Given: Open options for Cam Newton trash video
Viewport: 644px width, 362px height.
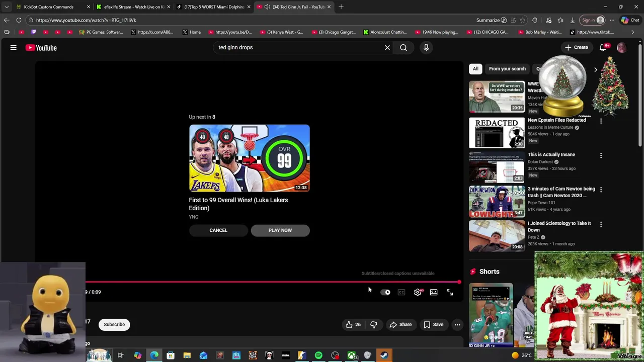Looking at the screenshot, I should pos(601,190).
